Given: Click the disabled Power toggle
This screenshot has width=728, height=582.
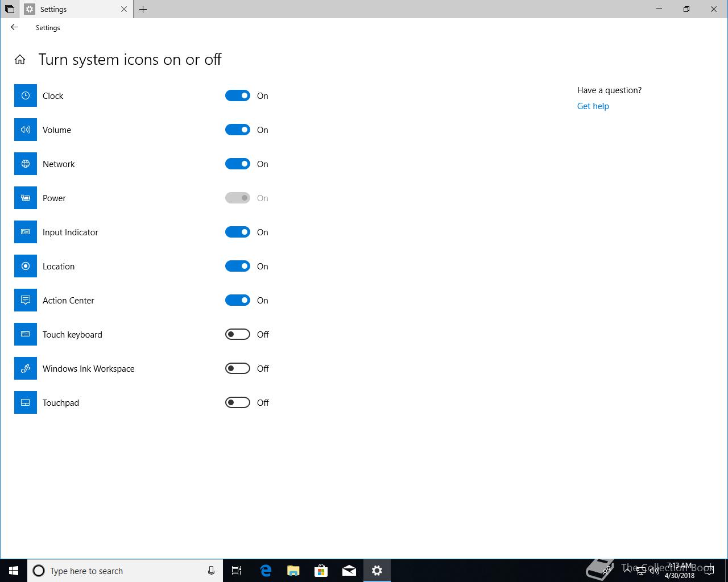Looking at the screenshot, I should coord(238,198).
